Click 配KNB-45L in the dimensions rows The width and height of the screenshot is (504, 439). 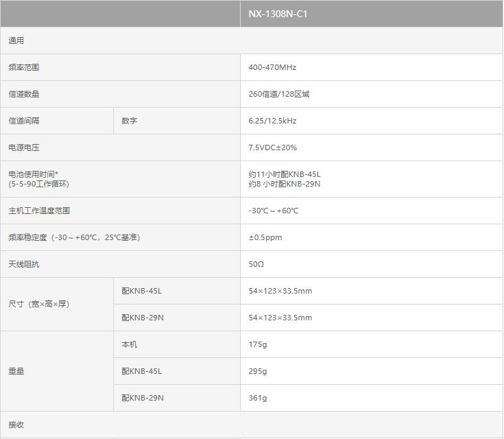141,291
